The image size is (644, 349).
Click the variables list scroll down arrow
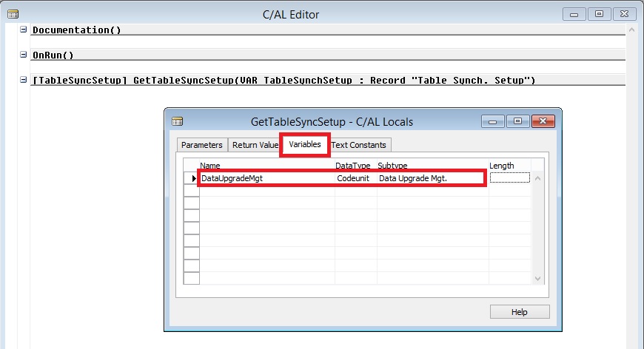pos(538,279)
